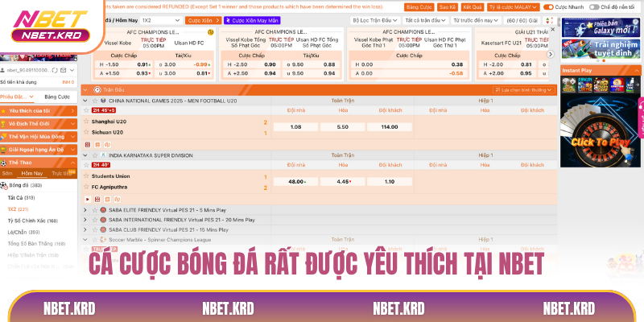
Task: Star the Students Union team
Action: coord(86,175)
